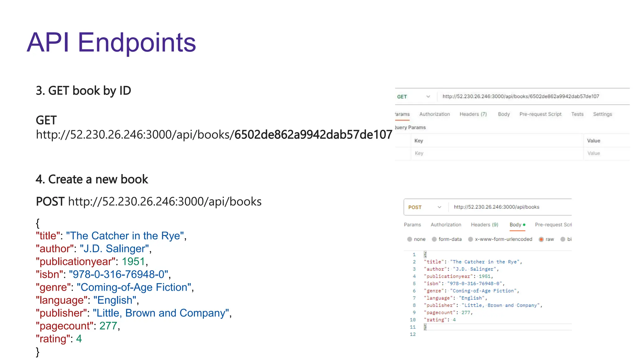Click the "author" line in the body editor
Image resolution: width=644 pixels, height=362 pixels.
461,269
